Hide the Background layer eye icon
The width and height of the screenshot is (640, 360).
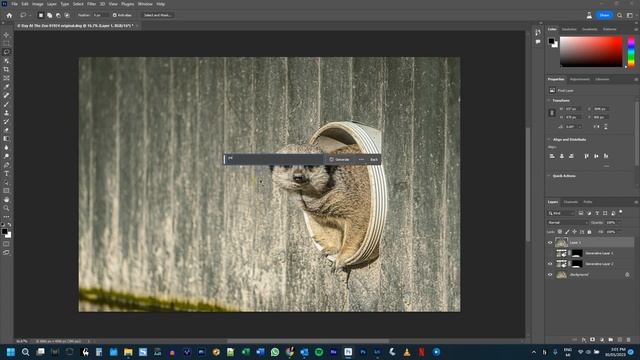pyautogui.click(x=550, y=275)
